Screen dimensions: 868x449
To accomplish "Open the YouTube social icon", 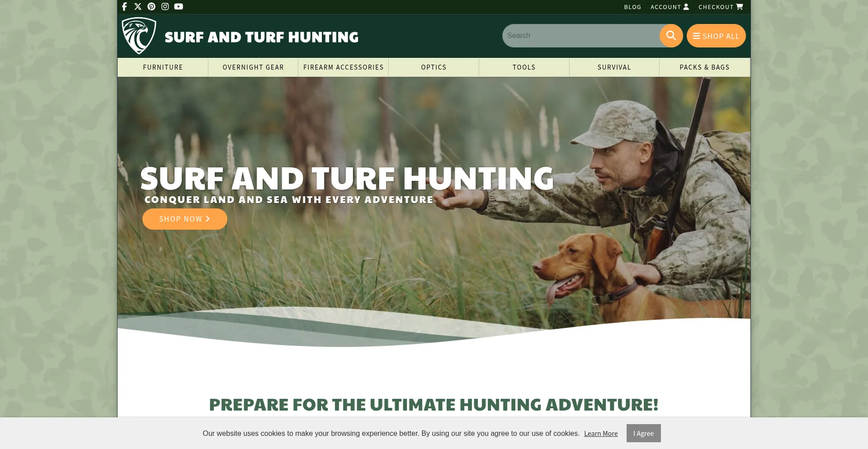I will click(179, 6).
